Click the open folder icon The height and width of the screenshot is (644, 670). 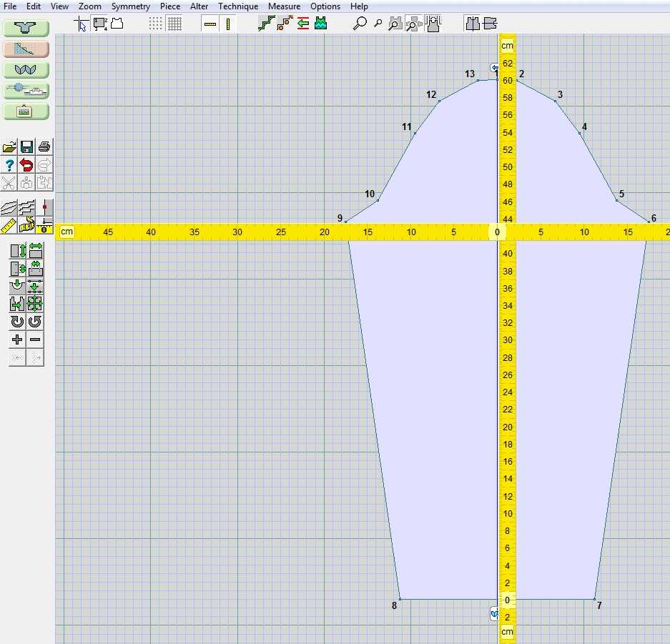pyautogui.click(x=9, y=147)
